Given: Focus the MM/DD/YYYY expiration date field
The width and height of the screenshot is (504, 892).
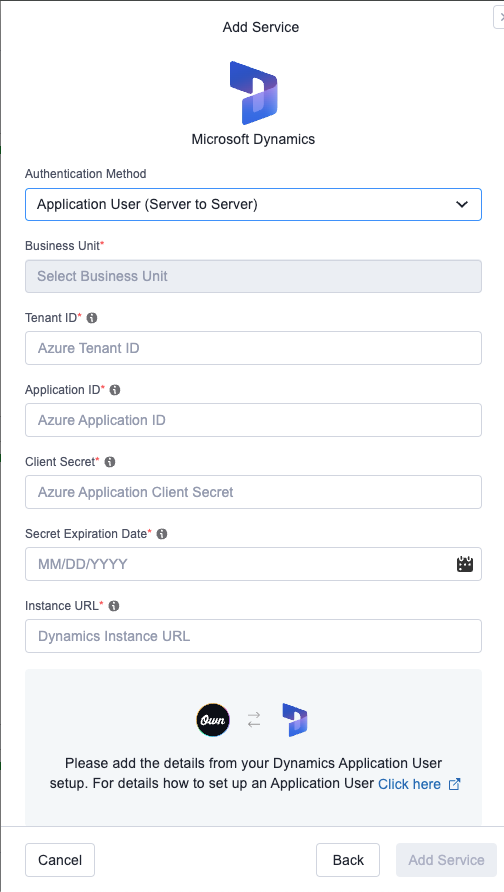Looking at the screenshot, I should (253, 564).
